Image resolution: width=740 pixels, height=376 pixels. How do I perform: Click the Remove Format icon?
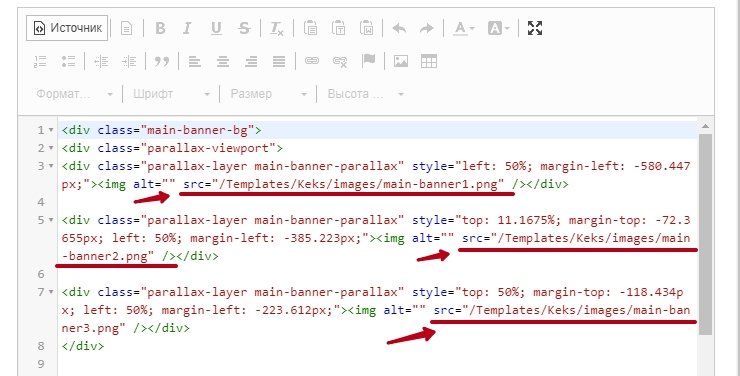277,28
